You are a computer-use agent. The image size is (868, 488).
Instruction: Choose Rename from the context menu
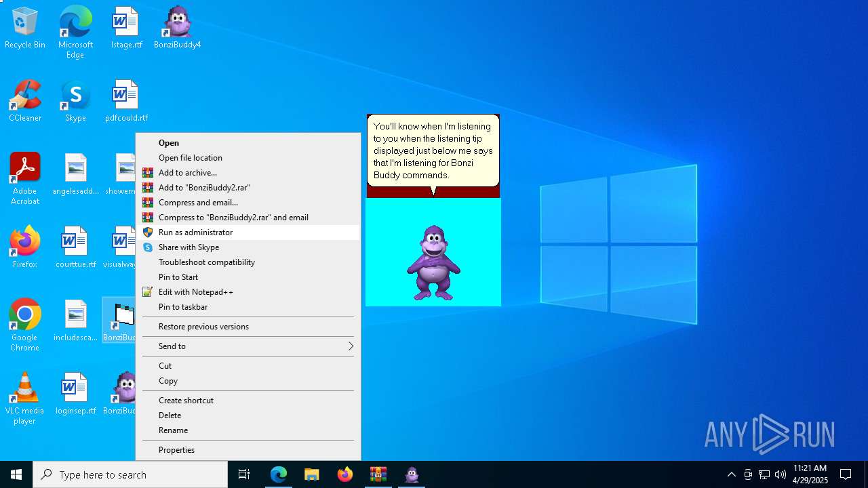[x=248, y=430]
